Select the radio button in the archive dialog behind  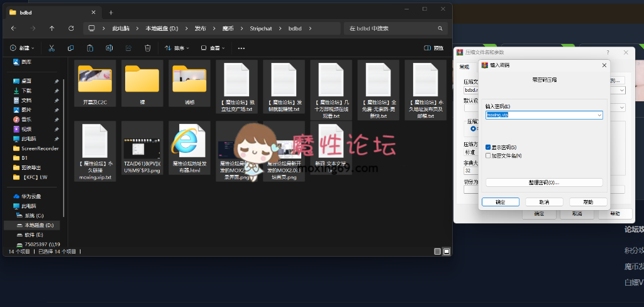coord(473,128)
